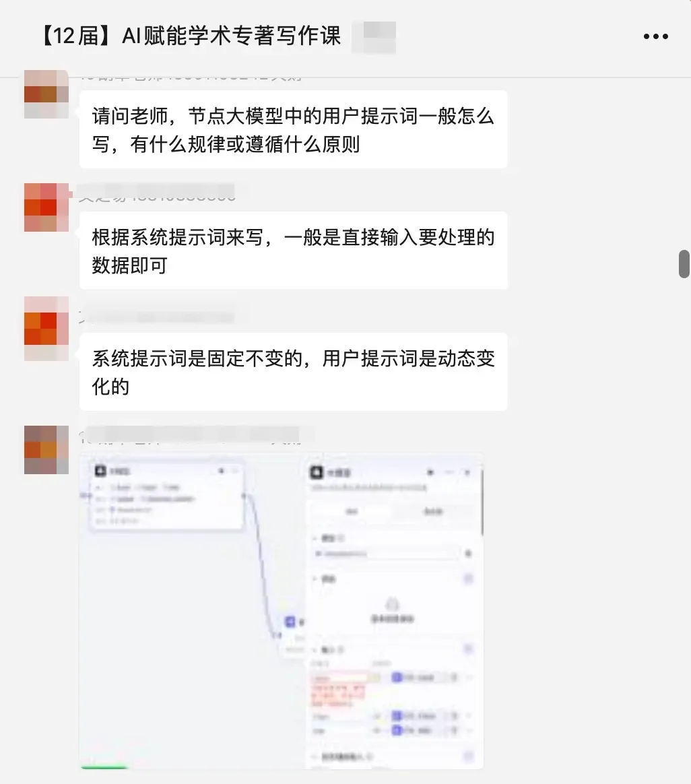Image resolution: width=691 pixels, height=784 pixels.
Task: Click avatar beside the 请问老师 question message
Action: 46,94
